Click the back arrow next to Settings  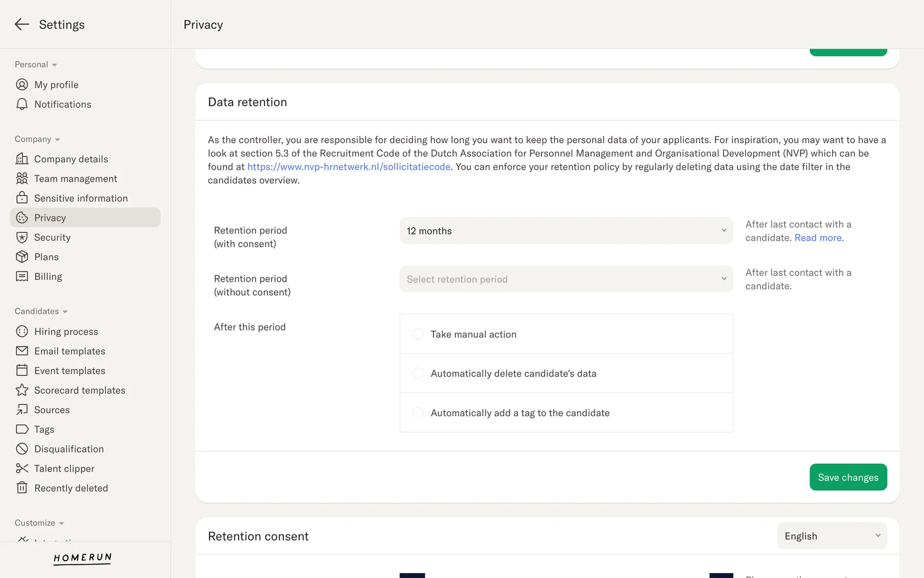tap(22, 25)
